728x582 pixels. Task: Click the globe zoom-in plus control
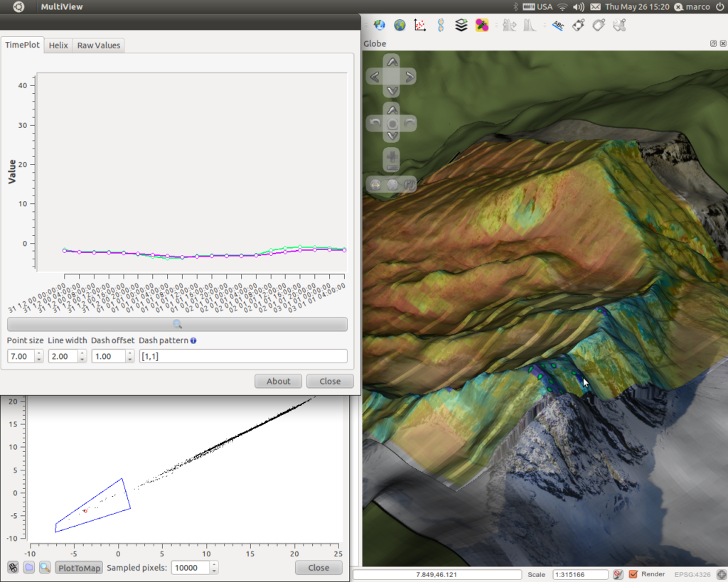[x=392, y=156]
